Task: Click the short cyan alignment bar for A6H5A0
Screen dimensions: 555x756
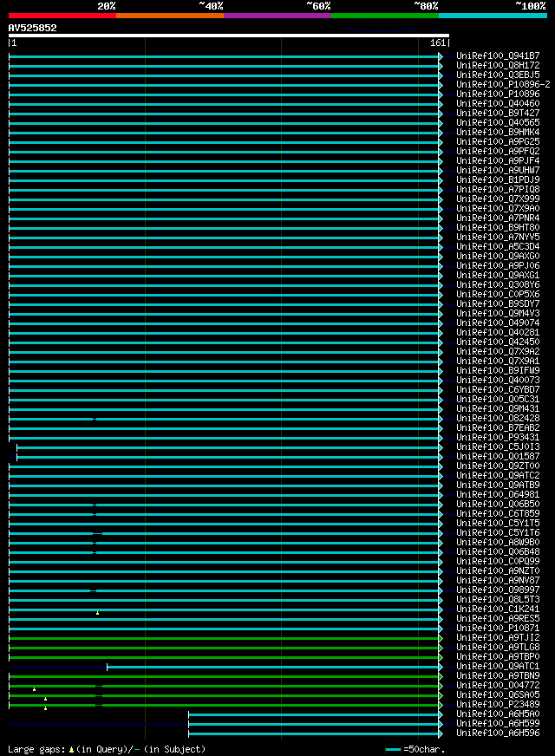Action: tap(313, 714)
